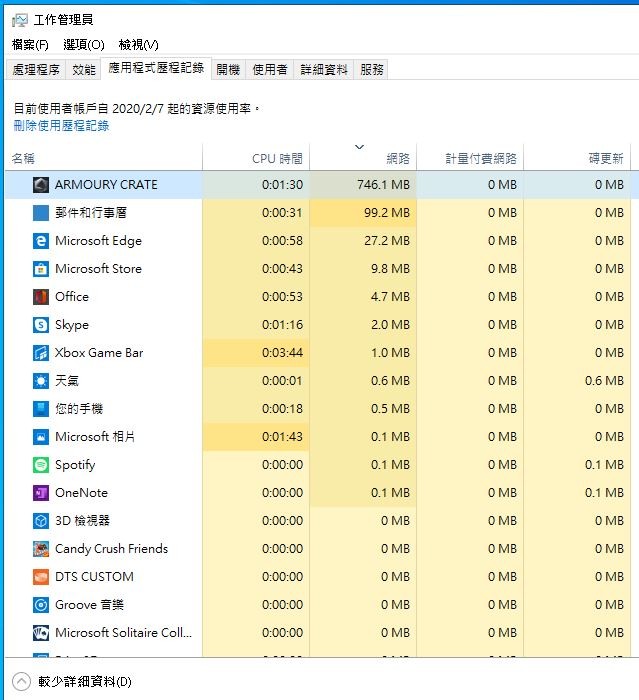
Task: Click the Skype icon
Action: [x=41, y=325]
